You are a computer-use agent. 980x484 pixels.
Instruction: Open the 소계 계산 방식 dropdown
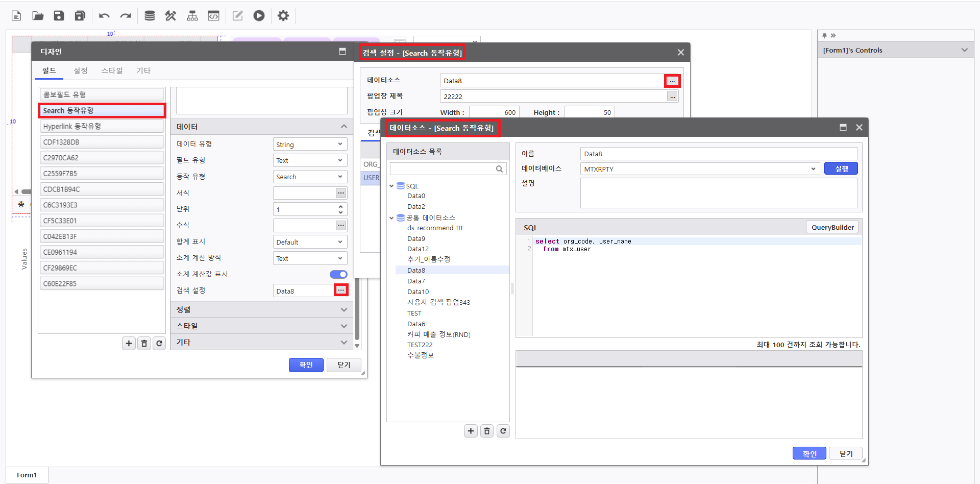click(x=310, y=258)
